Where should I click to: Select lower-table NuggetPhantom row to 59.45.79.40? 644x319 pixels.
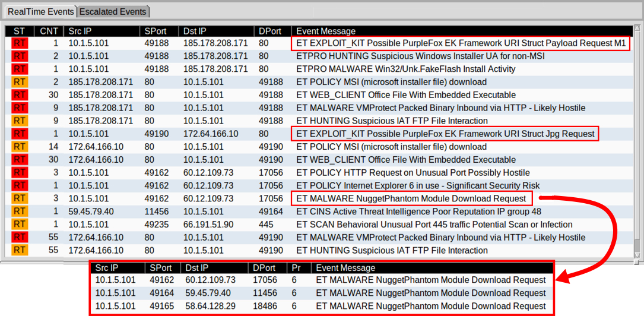322,293
